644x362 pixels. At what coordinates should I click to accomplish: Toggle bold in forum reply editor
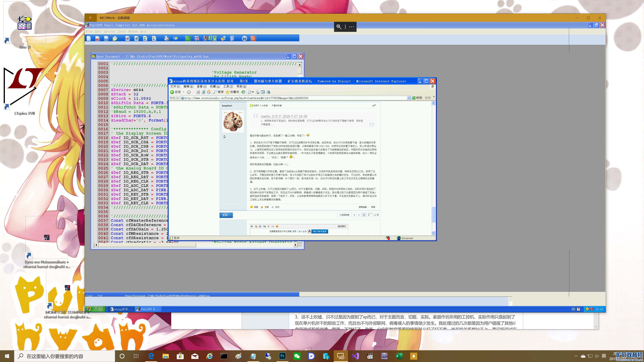coord(252,226)
